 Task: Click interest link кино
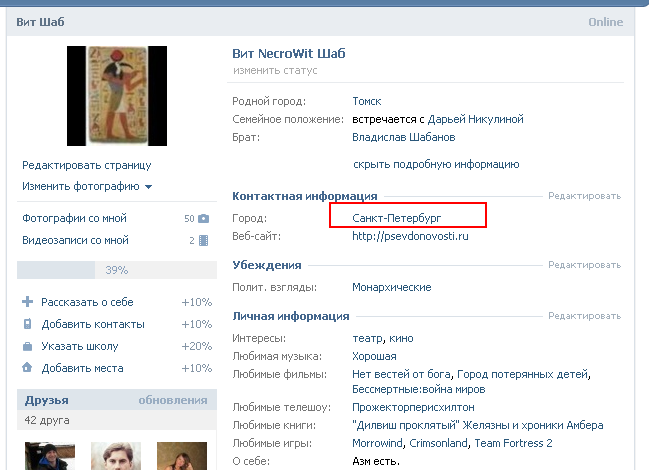click(401, 338)
